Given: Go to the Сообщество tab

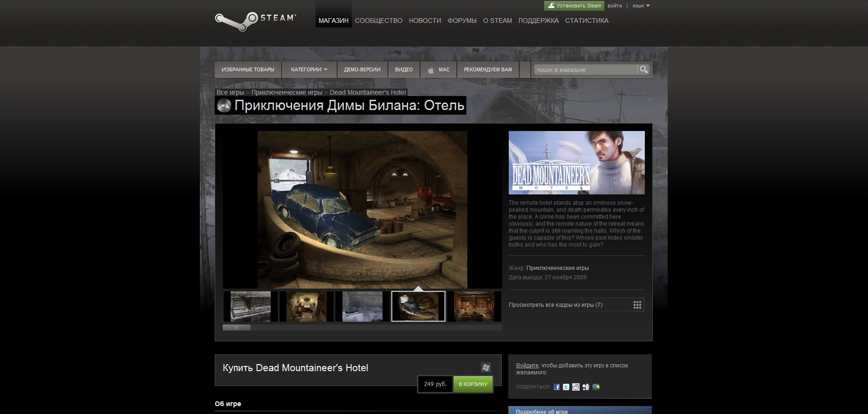Looking at the screenshot, I should pos(379,21).
